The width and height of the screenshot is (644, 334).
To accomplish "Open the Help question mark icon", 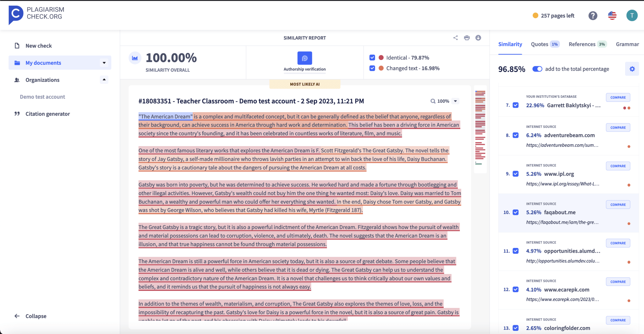I will [592, 15].
